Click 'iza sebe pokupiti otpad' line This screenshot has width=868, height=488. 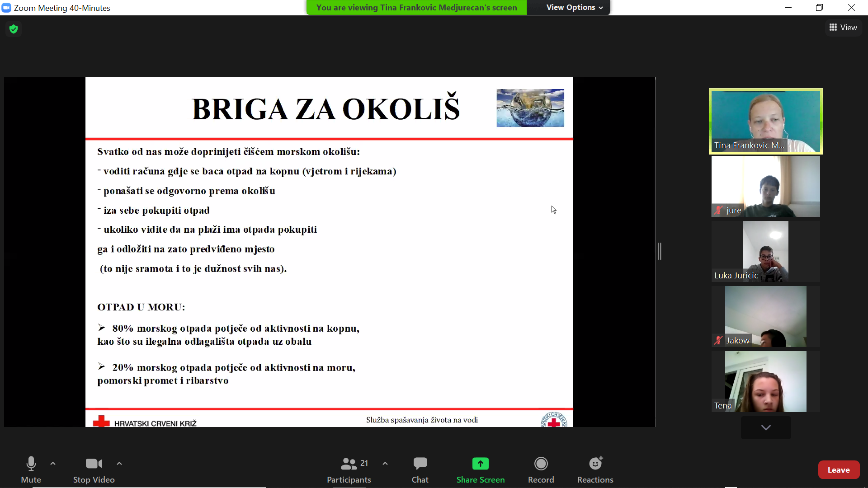point(156,211)
